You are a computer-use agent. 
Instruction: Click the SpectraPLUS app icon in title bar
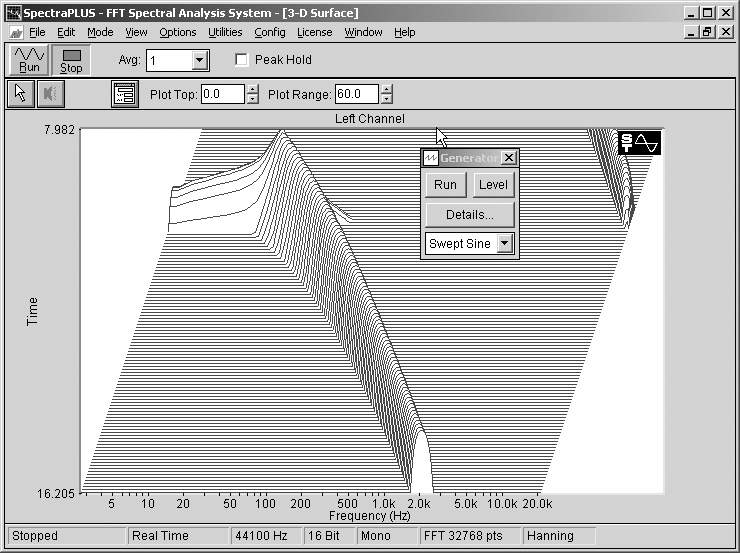click(13, 13)
